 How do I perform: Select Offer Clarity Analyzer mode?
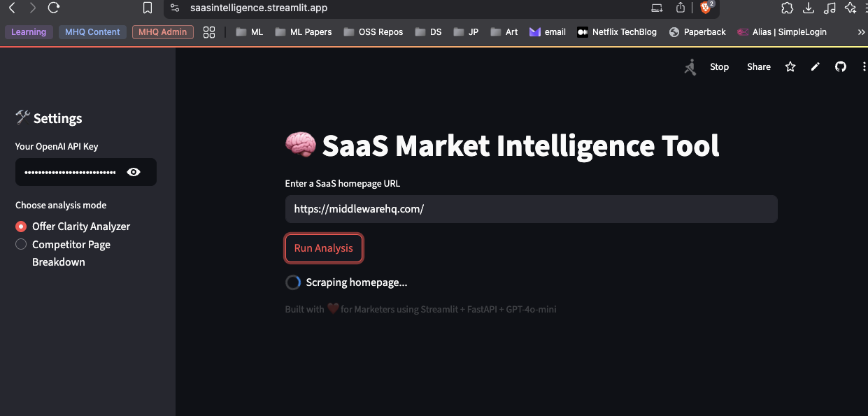click(73, 227)
